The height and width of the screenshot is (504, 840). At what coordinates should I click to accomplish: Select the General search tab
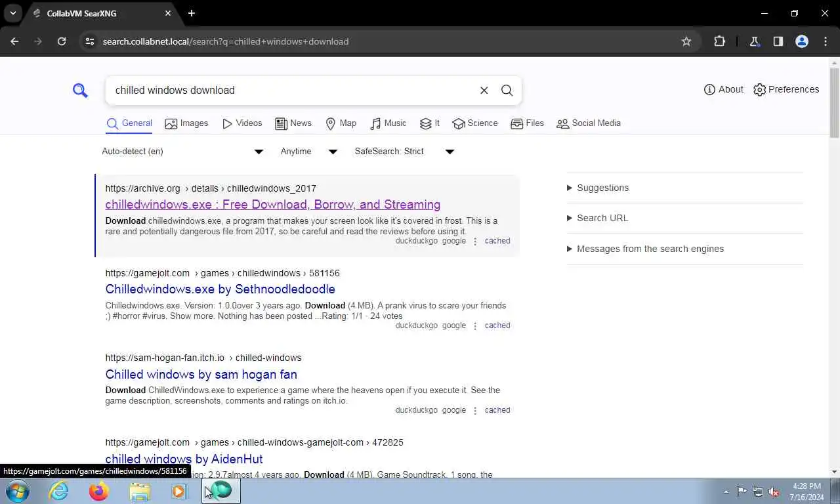[129, 123]
